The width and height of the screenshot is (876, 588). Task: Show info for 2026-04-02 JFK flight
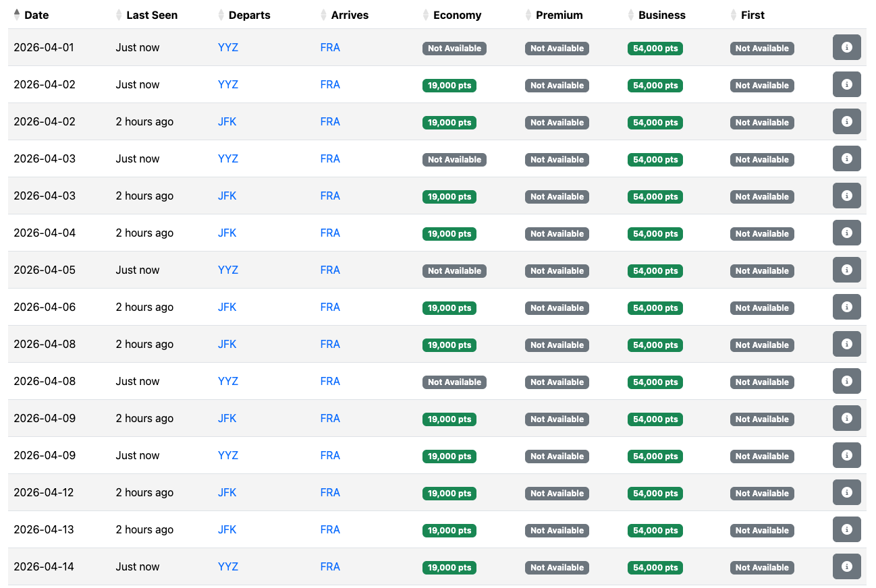pos(846,121)
